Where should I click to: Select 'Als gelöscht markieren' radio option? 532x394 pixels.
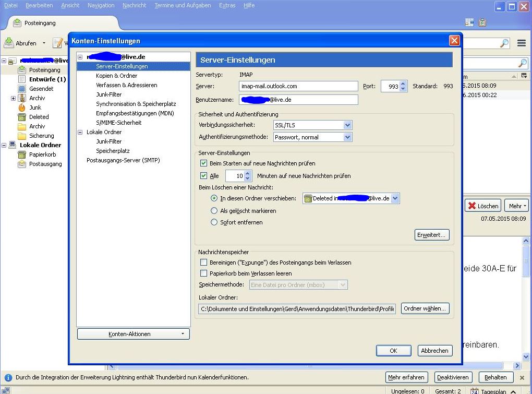tap(214, 211)
